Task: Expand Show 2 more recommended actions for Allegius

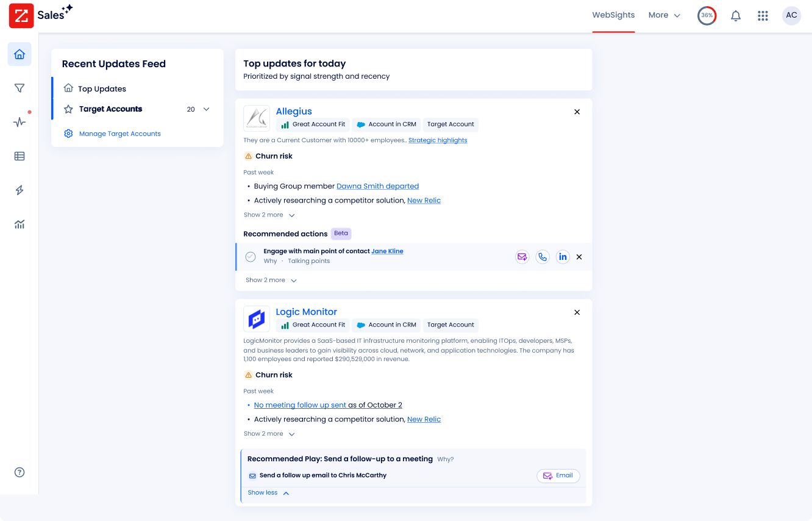Action: click(x=271, y=280)
